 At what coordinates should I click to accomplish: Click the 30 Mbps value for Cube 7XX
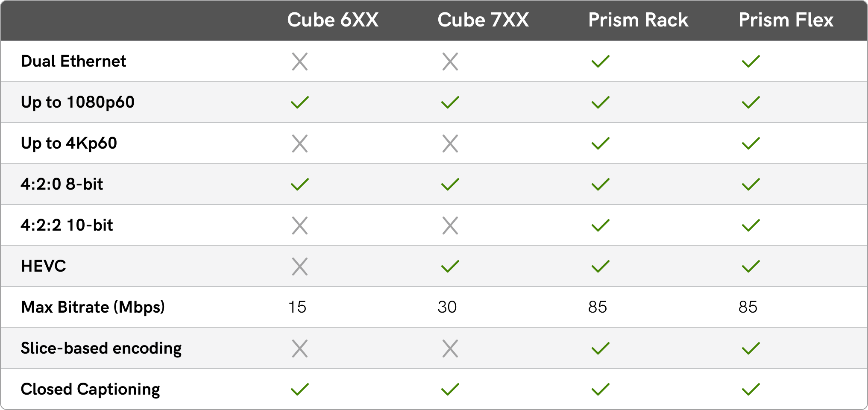click(447, 307)
